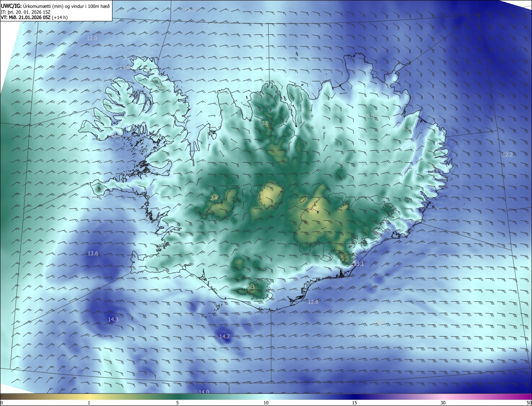Click the 13.6 value label
Viewport: 532px width, 406px height.
[93, 253]
